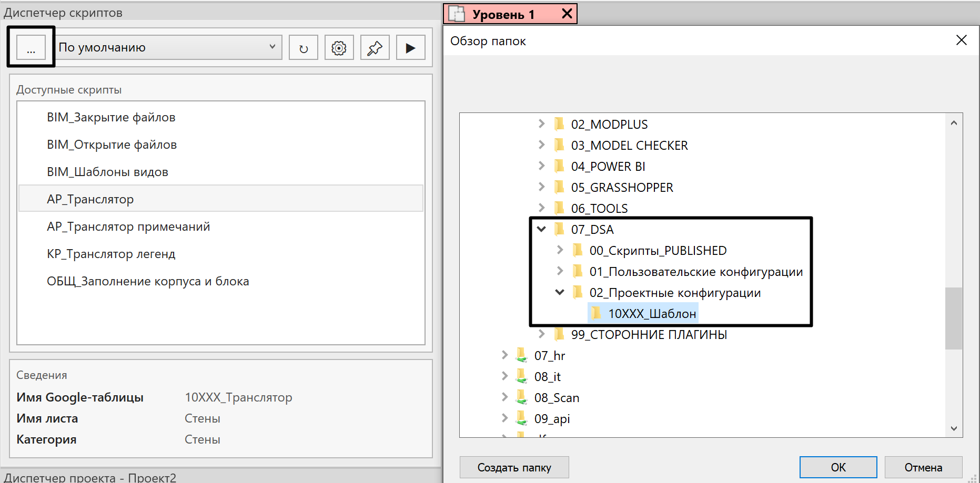Expand the 03_MODEL CHECKER folder
This screenshot has height=483, width=980.
pos(541,145)
